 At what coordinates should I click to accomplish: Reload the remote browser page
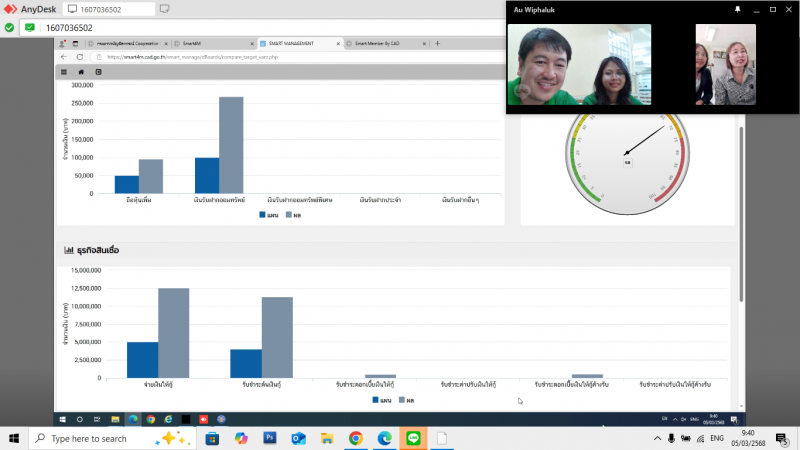pyautogui.click(x=80, y=57)
